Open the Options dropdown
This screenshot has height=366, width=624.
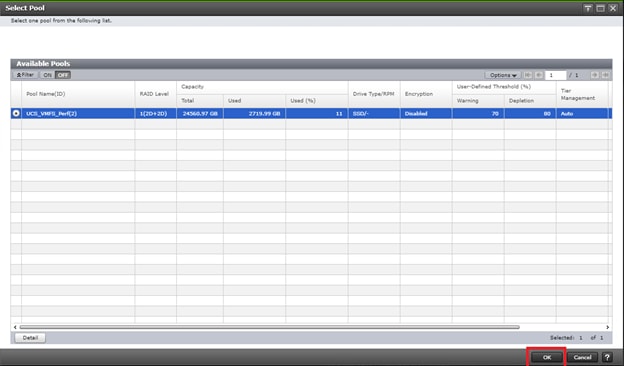(503, 75)
